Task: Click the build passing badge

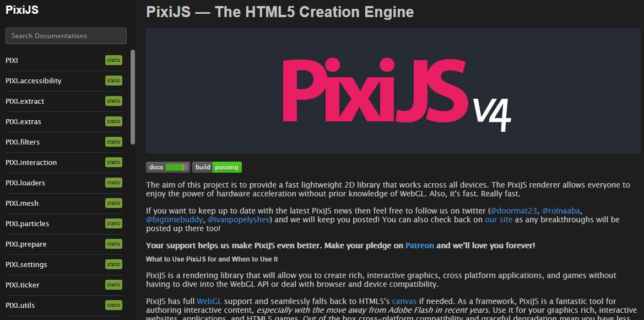Action: point(217,167)
